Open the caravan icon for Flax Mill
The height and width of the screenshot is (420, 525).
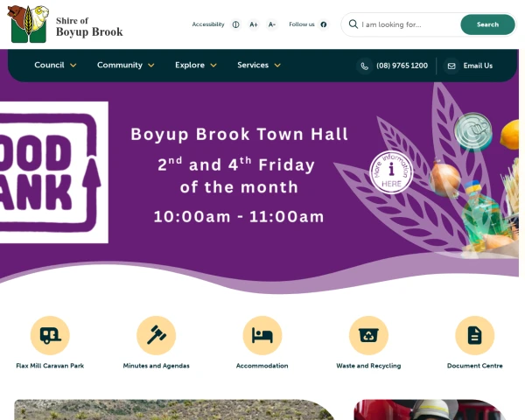pyautogui.click(x=50, y=335)
